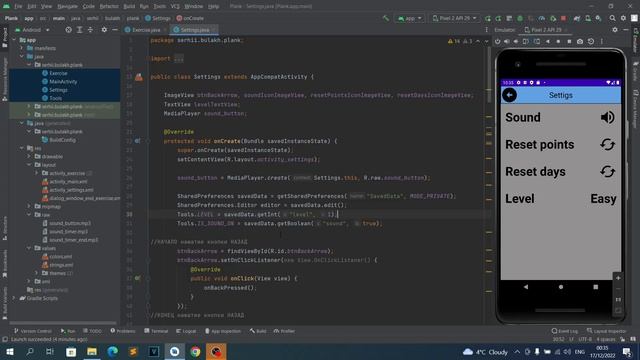Tap the reset icon next to Reset points
640x360 pixels.
click(x=607, y=144)
